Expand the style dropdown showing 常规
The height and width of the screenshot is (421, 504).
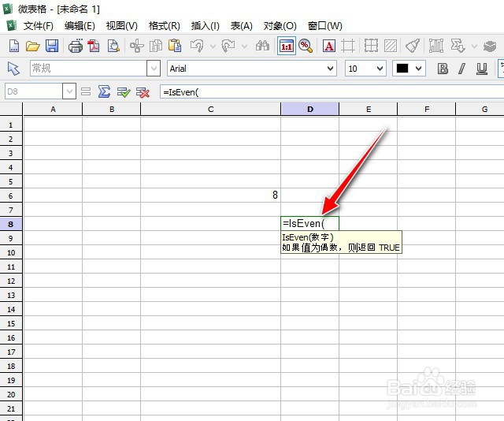(154, 69)
